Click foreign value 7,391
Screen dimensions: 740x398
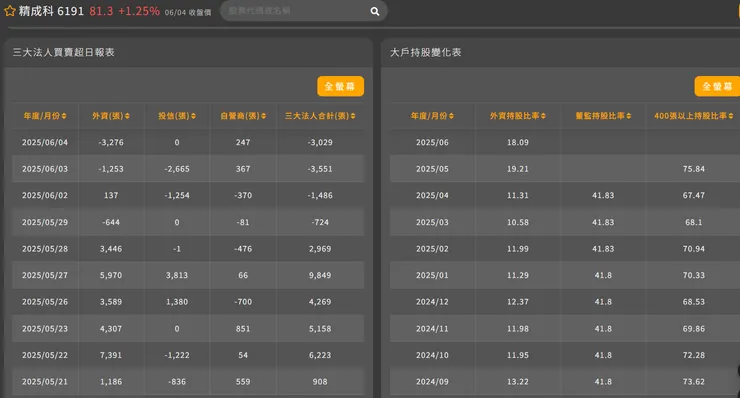[x=111, y=355]
